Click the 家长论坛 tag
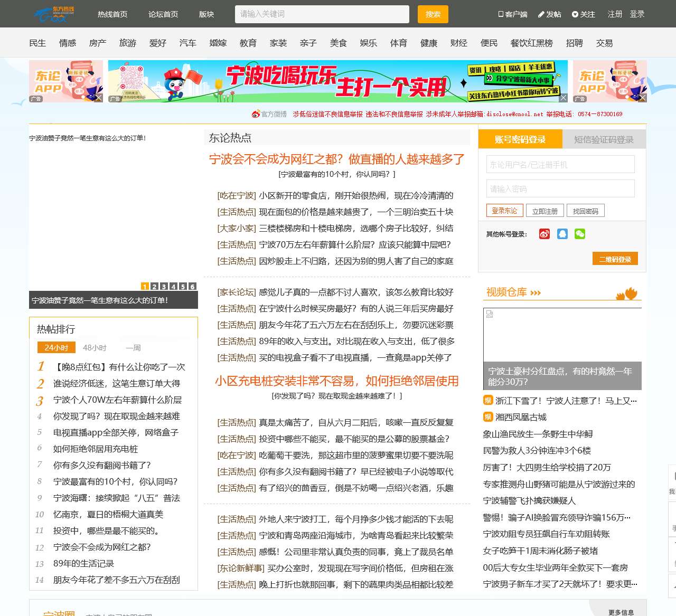This screenshot has width=676, height=616. coord(237,292)
